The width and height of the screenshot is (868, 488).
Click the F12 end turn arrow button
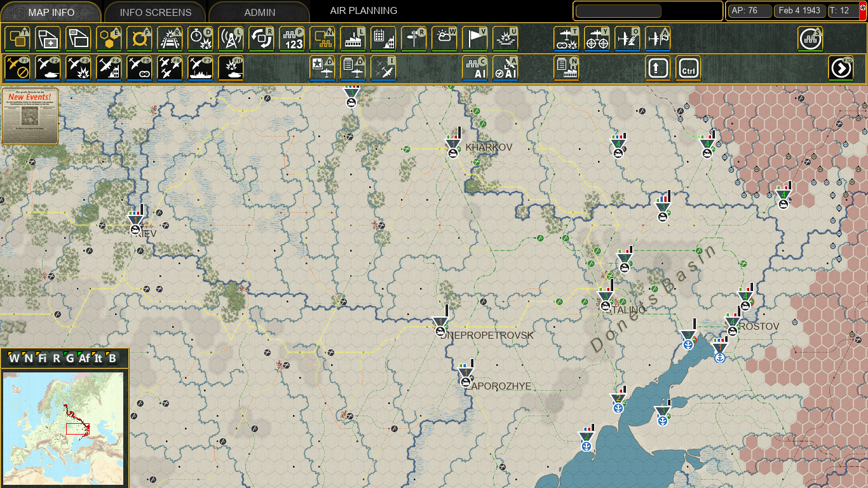click(x=841, y=68)
